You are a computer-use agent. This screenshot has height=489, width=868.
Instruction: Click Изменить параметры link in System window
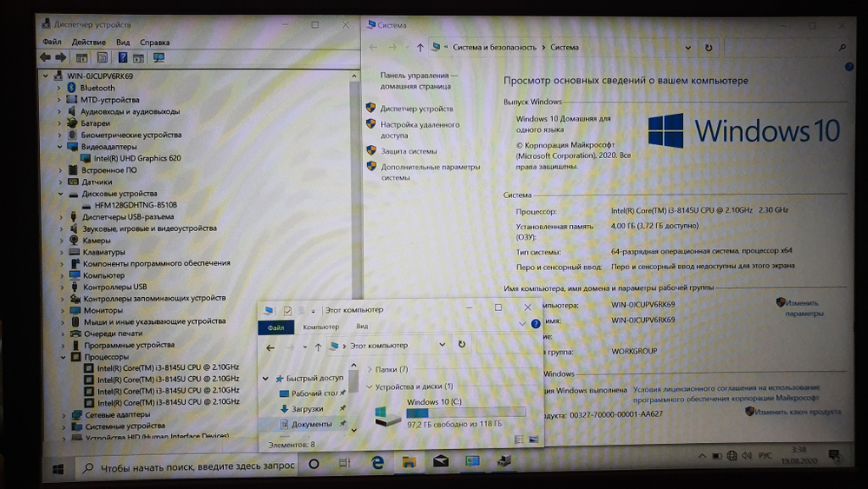coord(804,308)
